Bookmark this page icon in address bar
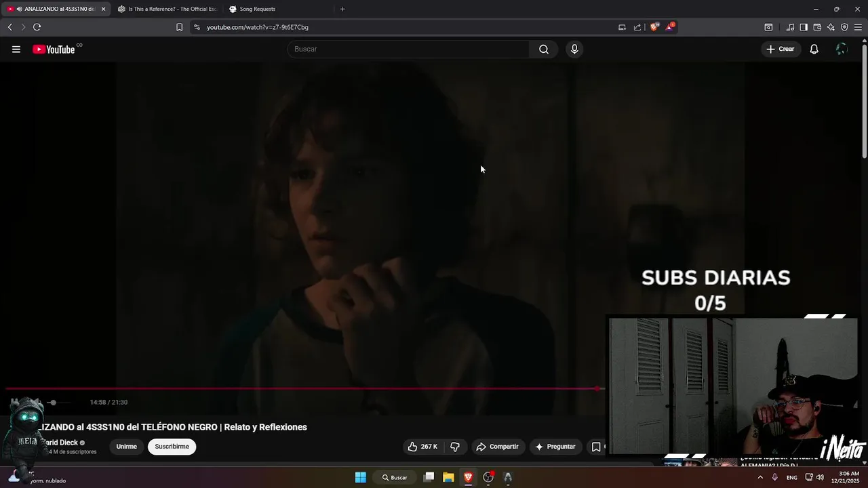 [x=179, y=27]
